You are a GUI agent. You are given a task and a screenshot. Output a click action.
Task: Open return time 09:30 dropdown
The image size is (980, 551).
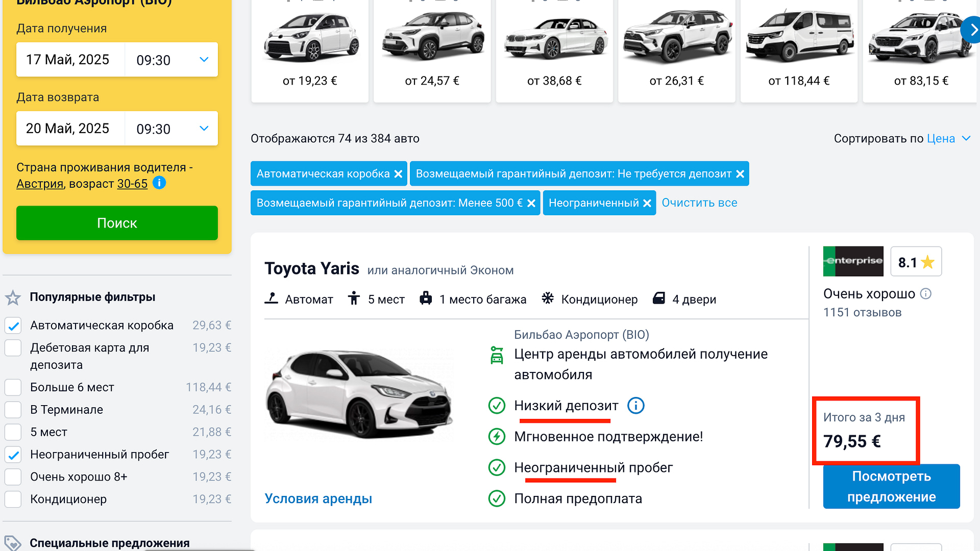pos(171,129)
